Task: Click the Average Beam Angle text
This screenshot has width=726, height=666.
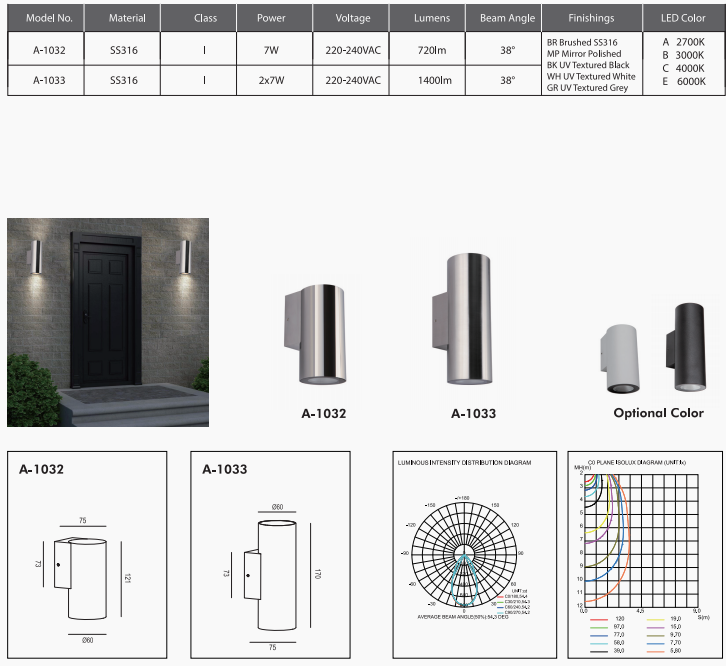Action: click(463, 617)
